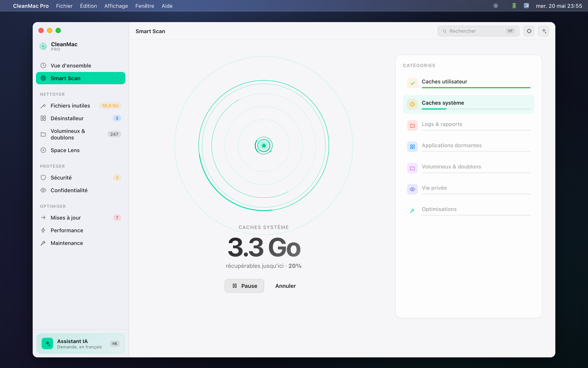Go to Vue d'ensemble
Image resolution: width=588 pixels, height=368 pixels.
(80, 65)
